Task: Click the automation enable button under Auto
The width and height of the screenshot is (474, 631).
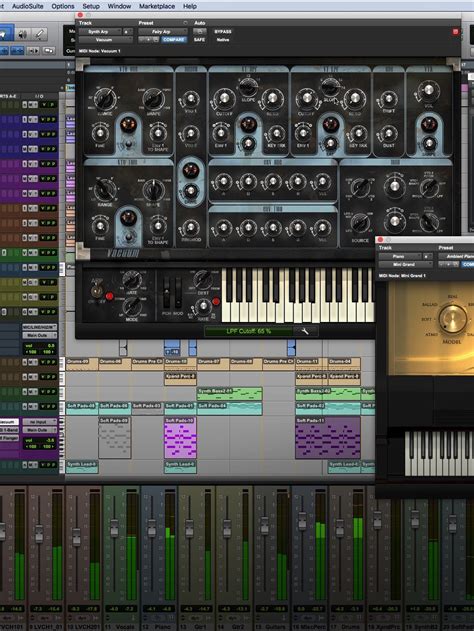Action: click(x=200, y=31)
